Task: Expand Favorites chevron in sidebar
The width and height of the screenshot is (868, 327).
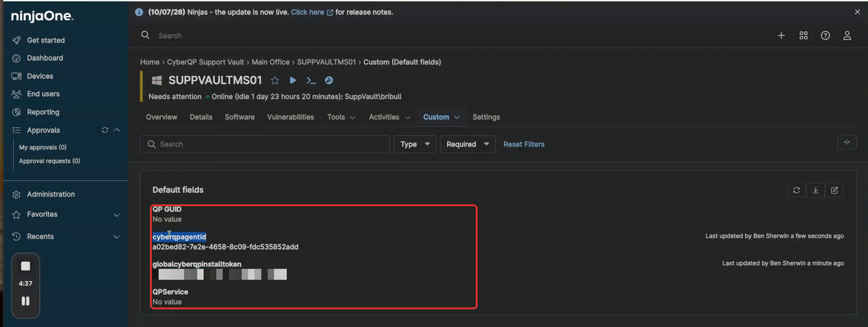Action: pos(116,215)
